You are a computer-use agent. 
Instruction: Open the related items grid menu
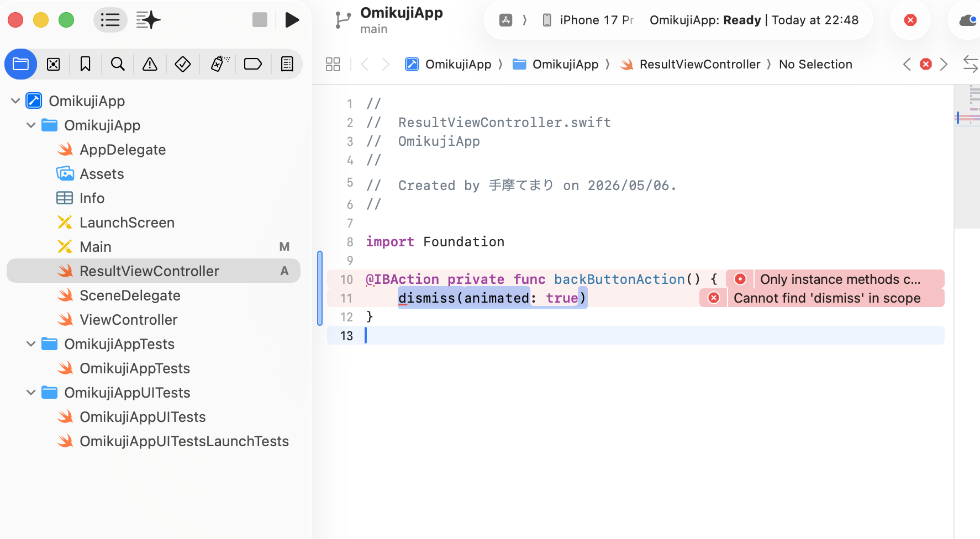pyautogui.click(x=333, y=64)
